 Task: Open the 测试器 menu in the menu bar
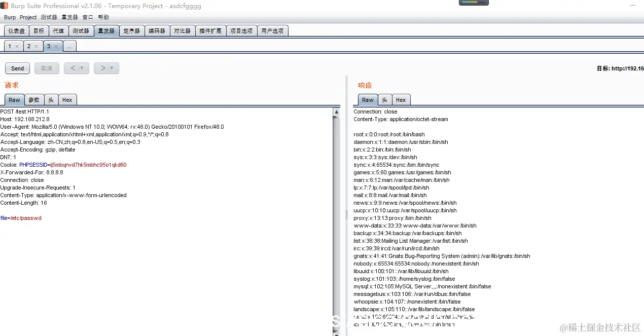click(49, 17)
